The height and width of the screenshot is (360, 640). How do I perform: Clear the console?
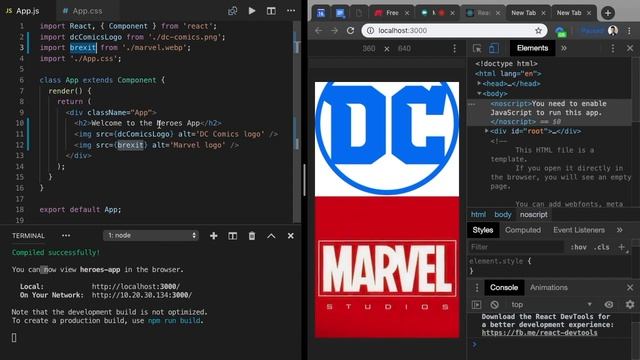coord(494,305)
